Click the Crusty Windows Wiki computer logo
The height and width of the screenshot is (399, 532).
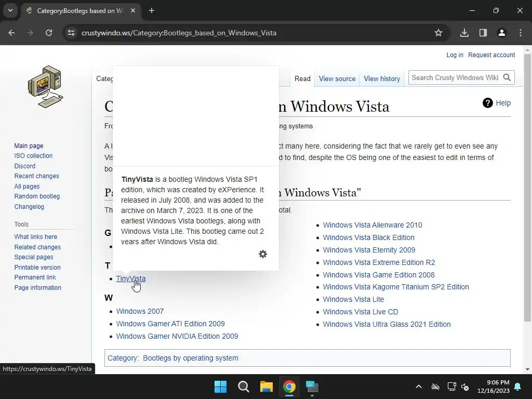(46, 87)
